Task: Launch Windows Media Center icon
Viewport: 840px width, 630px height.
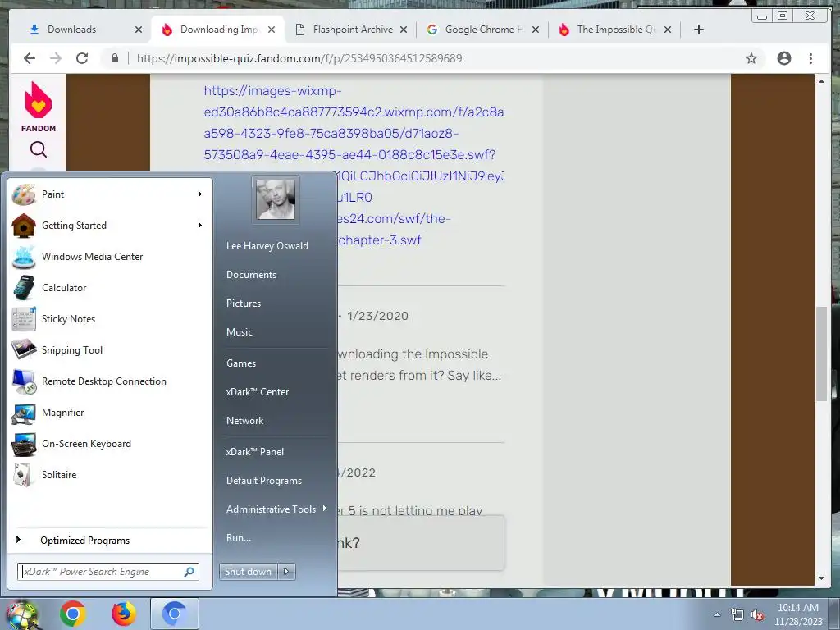Action: [24, 257]
